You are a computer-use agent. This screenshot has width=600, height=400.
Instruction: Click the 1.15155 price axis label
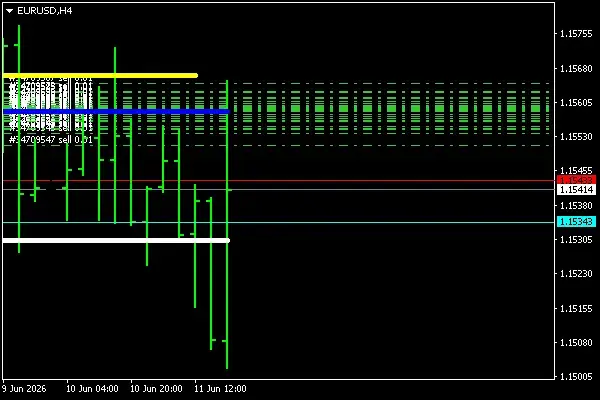[x=576, y=309]
